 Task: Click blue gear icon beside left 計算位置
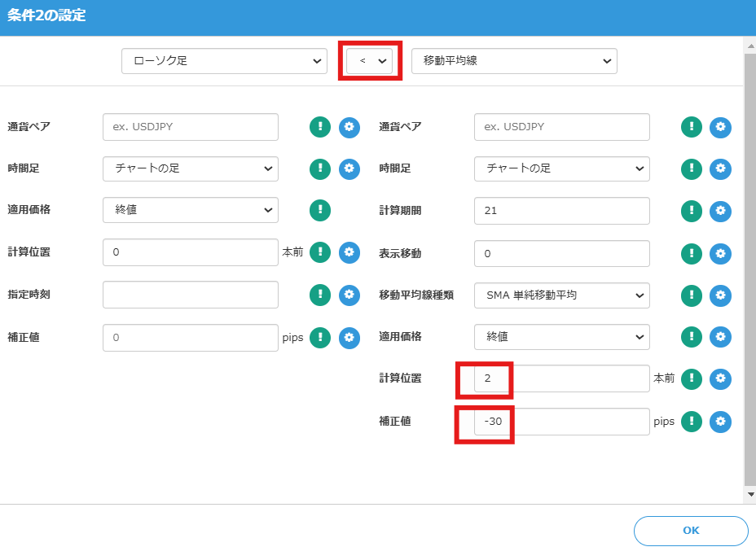(349, 252)
